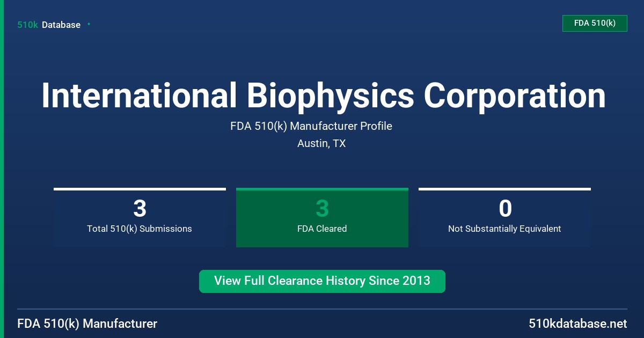Click the FDA 510(k) Manufacturer footer text
The height and width of the screenshot is (338, 644).
[x=87, y=324]
